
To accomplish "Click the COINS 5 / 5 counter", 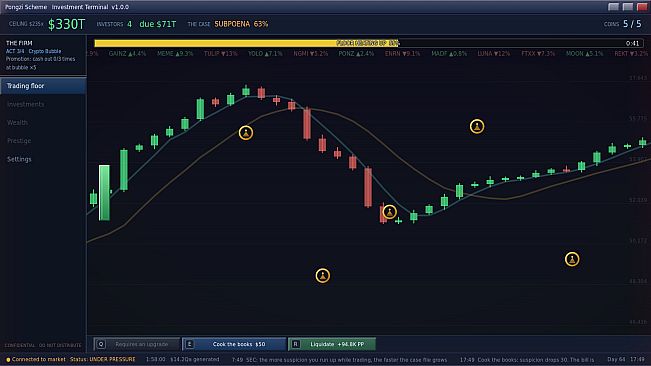I will click(x=622, y=24).
